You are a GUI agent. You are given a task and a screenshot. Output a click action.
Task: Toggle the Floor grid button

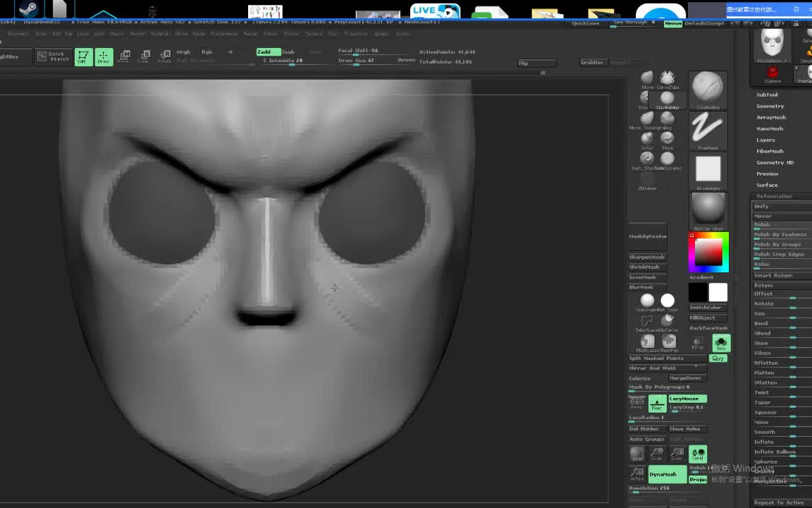tap(657, 403)
